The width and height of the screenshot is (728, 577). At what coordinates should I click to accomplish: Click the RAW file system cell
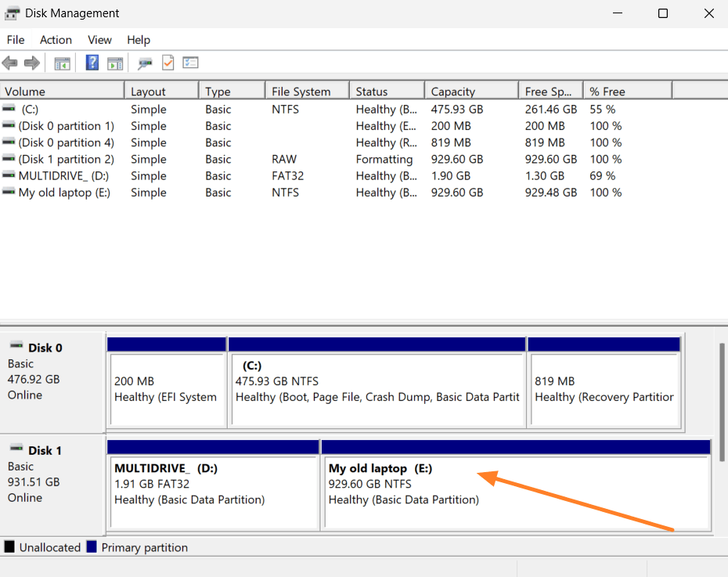point(284,159)
